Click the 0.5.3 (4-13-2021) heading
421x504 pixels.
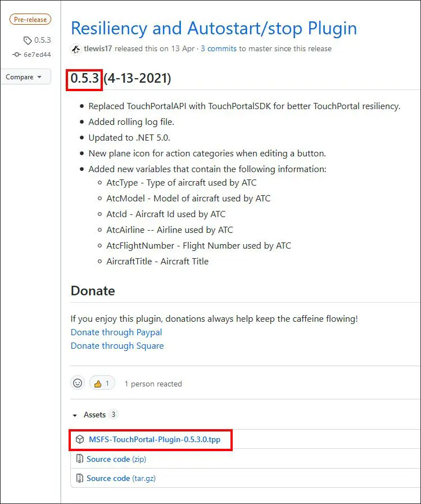(x=121, y=78)
